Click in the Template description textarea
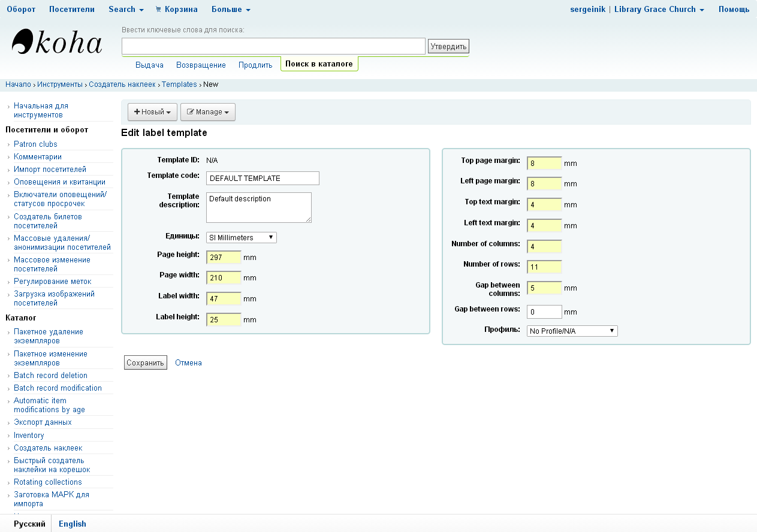This screenshot has height=532, width=757. point(258,207)
